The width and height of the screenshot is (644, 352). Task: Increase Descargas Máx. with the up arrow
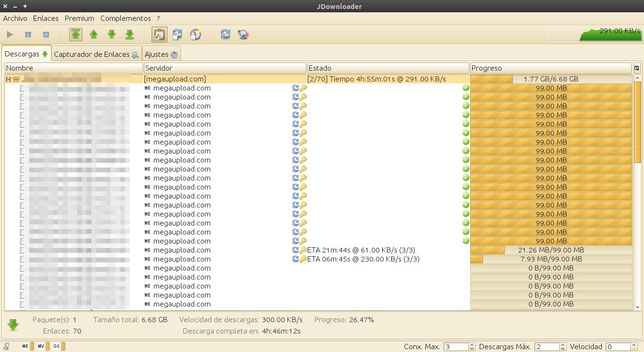point(563,345)
